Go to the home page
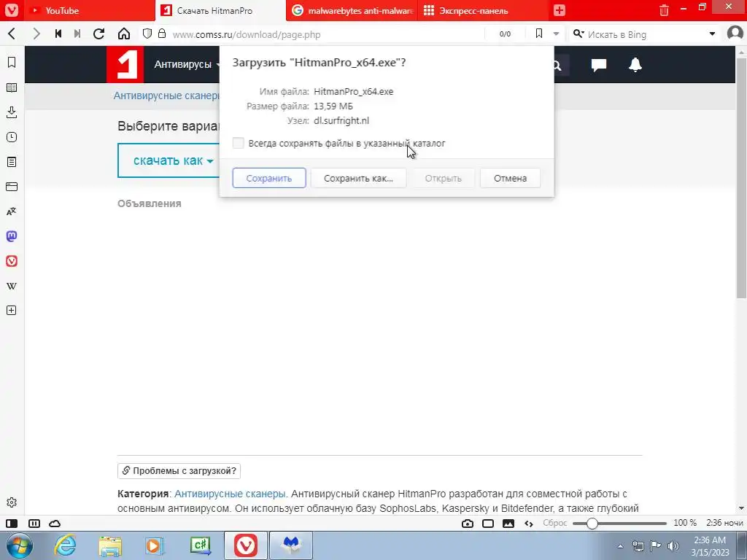Screen dimensions: 747x560 124,34
